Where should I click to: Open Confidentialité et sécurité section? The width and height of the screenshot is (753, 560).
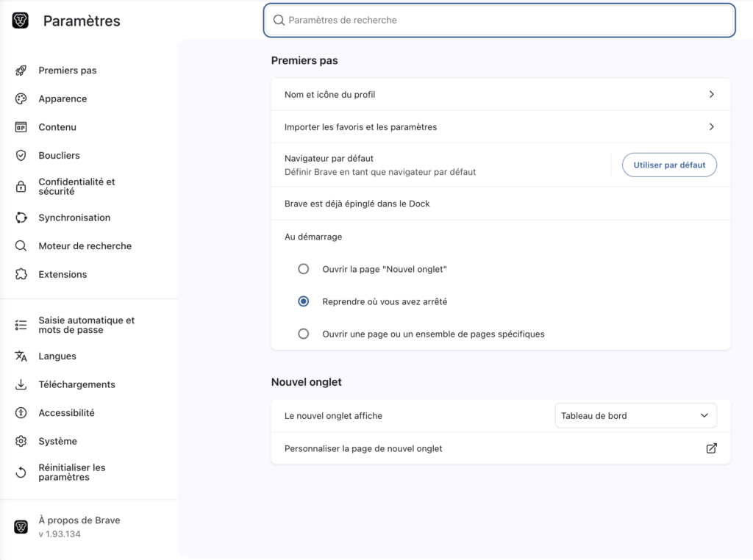76,187
